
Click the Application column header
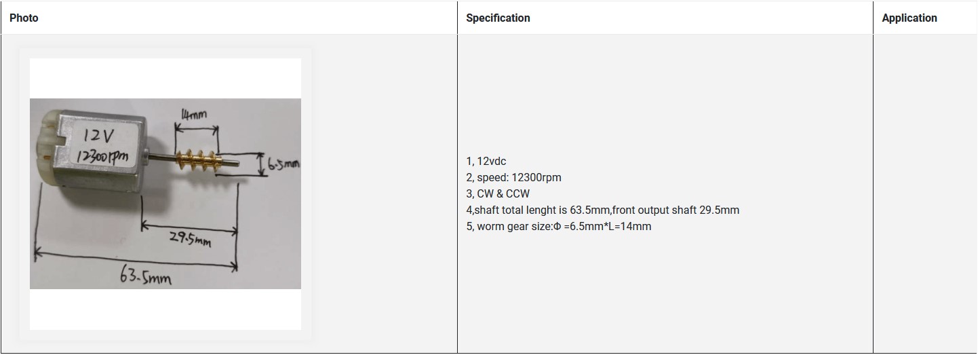(x=909, y=18)
